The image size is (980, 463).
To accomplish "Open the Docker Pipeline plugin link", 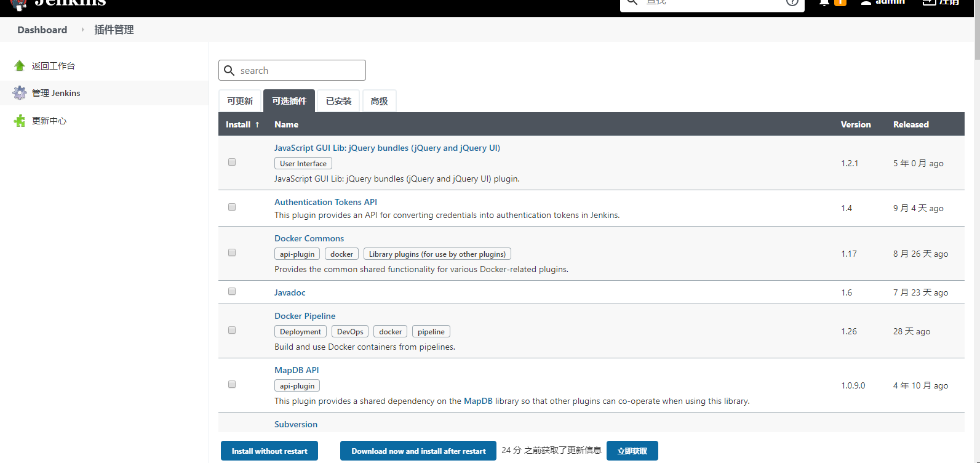I will 305,316.
